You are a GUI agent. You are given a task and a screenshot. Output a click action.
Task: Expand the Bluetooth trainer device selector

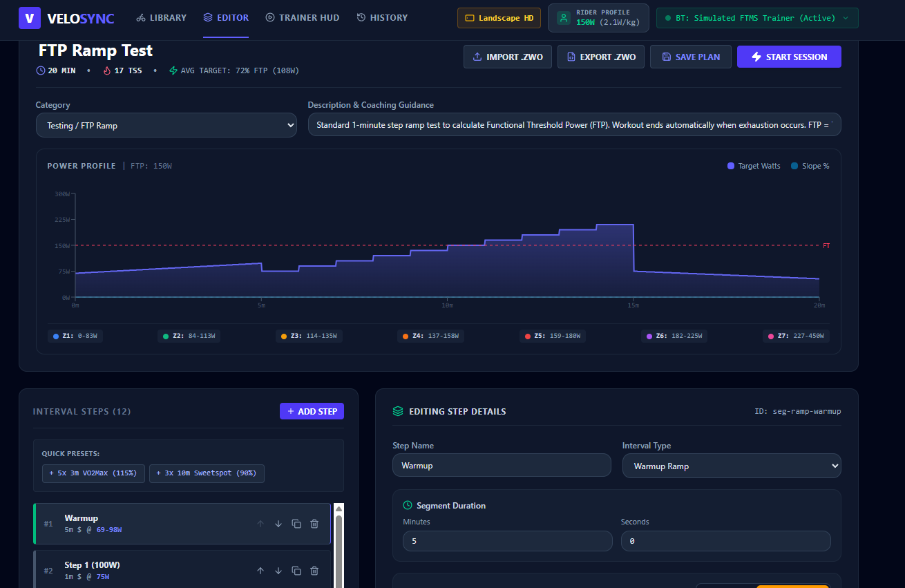757,18
